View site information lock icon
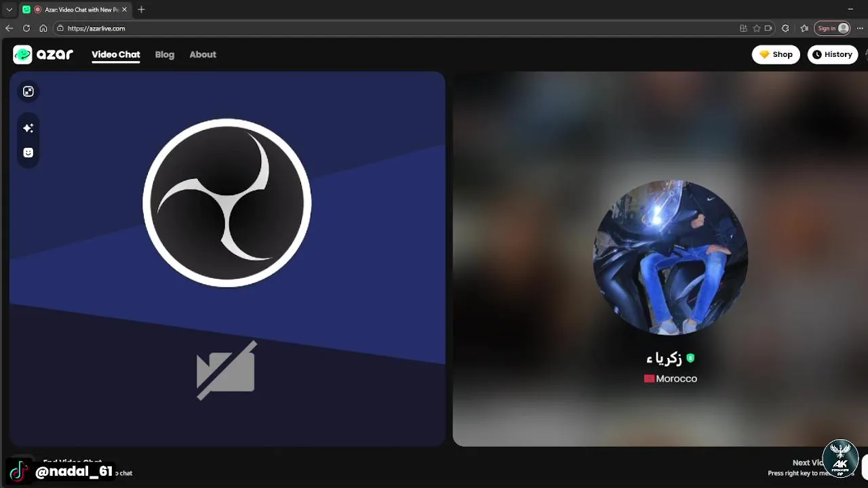 [60, 28]
